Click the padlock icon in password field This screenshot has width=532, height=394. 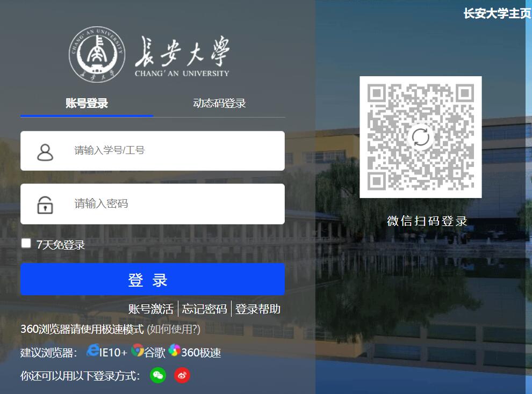point(45,204)
